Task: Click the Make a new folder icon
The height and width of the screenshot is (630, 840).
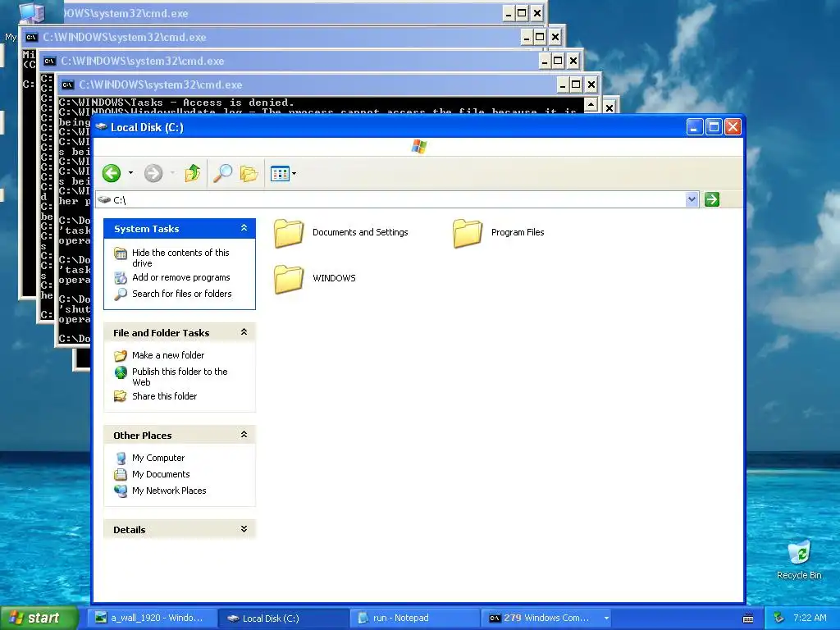Action: click(121, 355)
